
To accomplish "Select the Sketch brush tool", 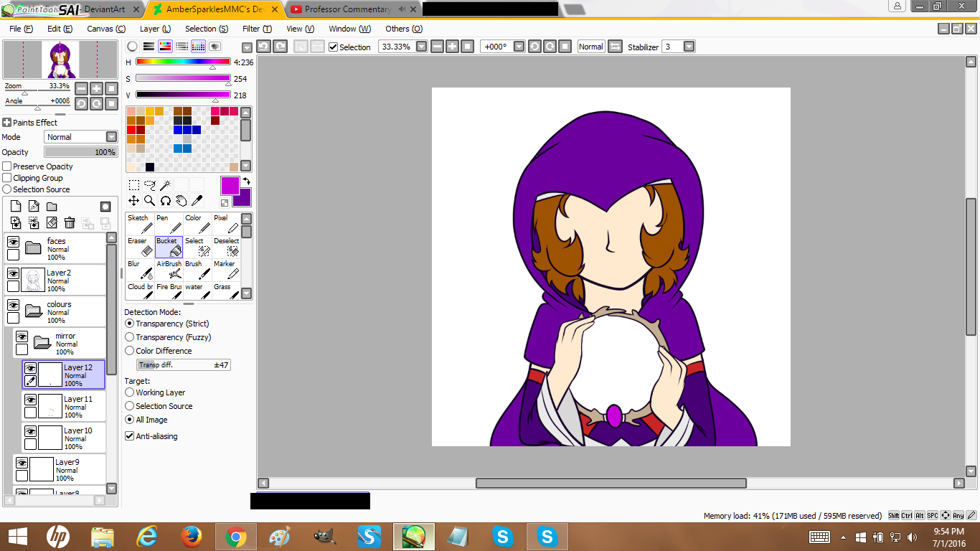I will [140, 223].
